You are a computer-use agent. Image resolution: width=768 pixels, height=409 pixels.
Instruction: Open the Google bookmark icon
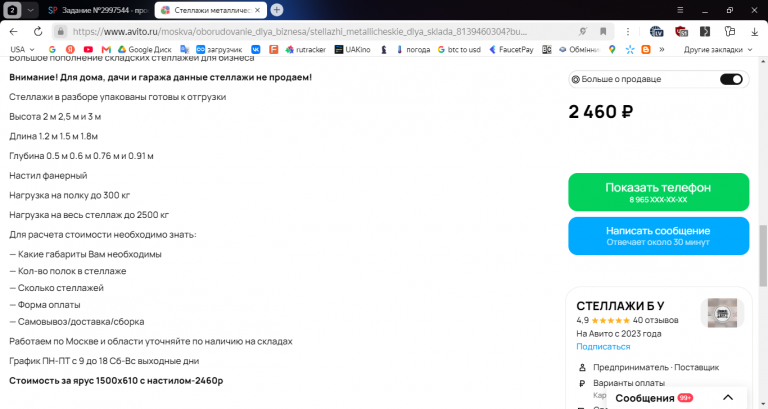pyautogui.click(x=52, y=49)
